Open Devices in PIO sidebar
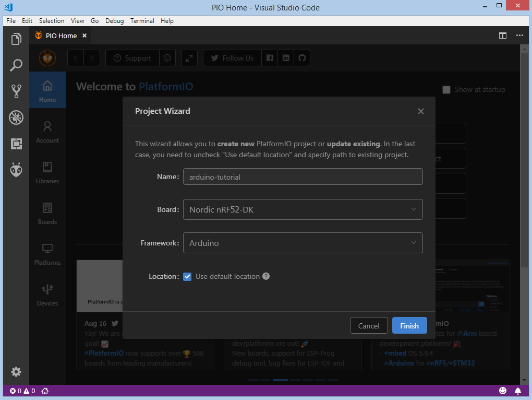The image size is (532, 400). tap(47, 296)
